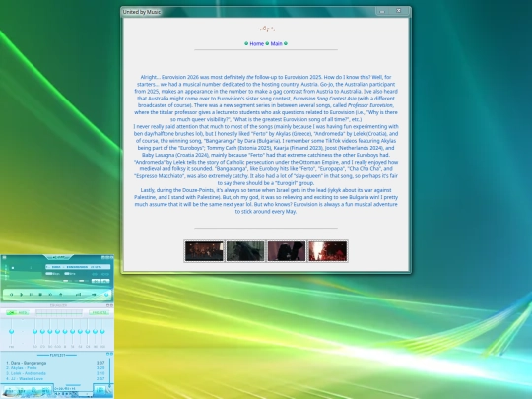
Task: Click the equalizer's frequency response graph
Action: [x=59, y=313]
